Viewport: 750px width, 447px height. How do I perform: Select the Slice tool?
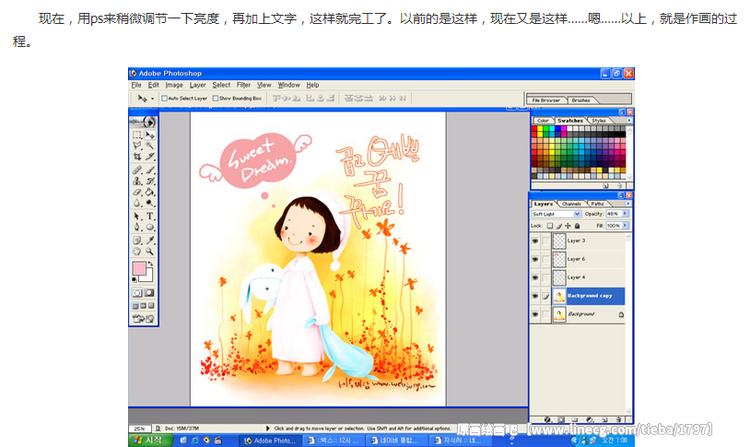click(x=150, y=156)
